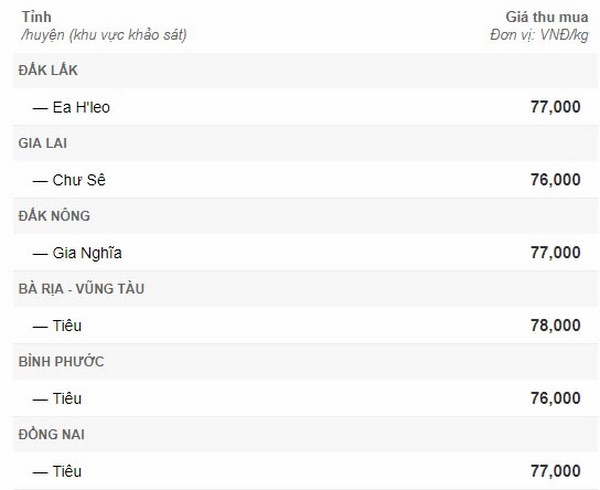Click the 76,000 price for Bình Phước

coord(555,399)
